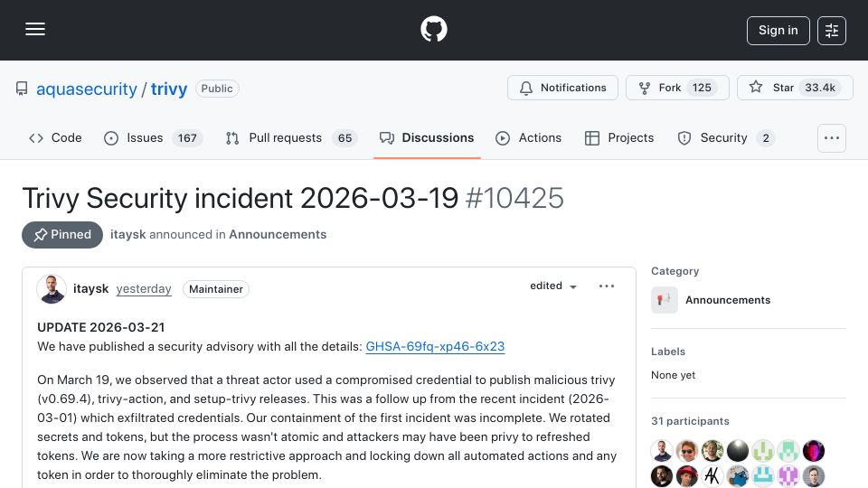Open the GHSA-69fq-xp46-6x23 advisory link
Screen dimensions: 868x488
pyautogui.click(x=435, y=346)
